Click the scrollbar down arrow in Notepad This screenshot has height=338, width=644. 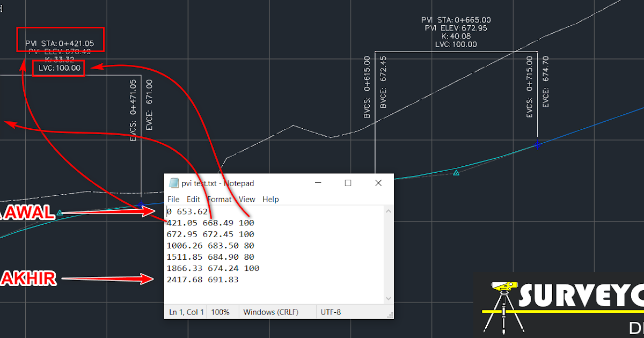click(388, 298)
